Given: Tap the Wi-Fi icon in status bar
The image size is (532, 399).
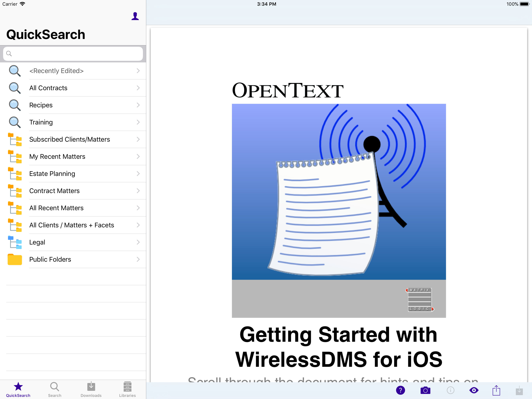Looking at the screenshot, I should (x=22, y=4).
